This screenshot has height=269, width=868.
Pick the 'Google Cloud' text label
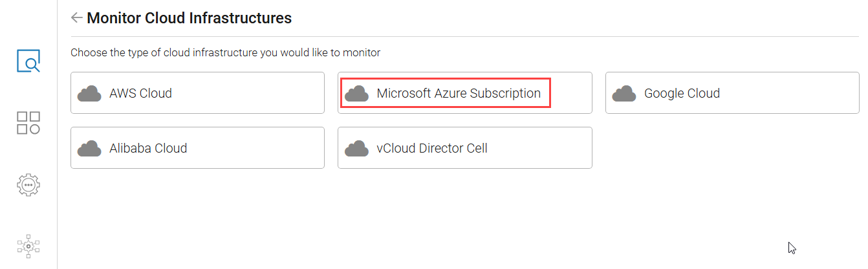682,93
